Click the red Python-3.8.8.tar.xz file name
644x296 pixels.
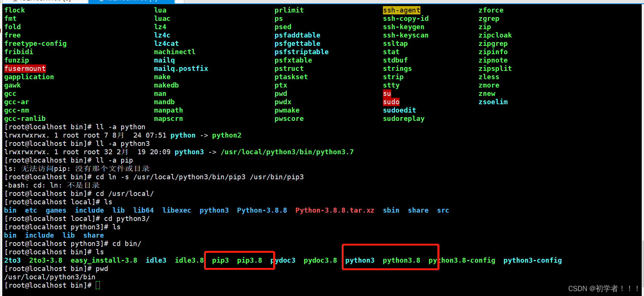coord(335,210)
